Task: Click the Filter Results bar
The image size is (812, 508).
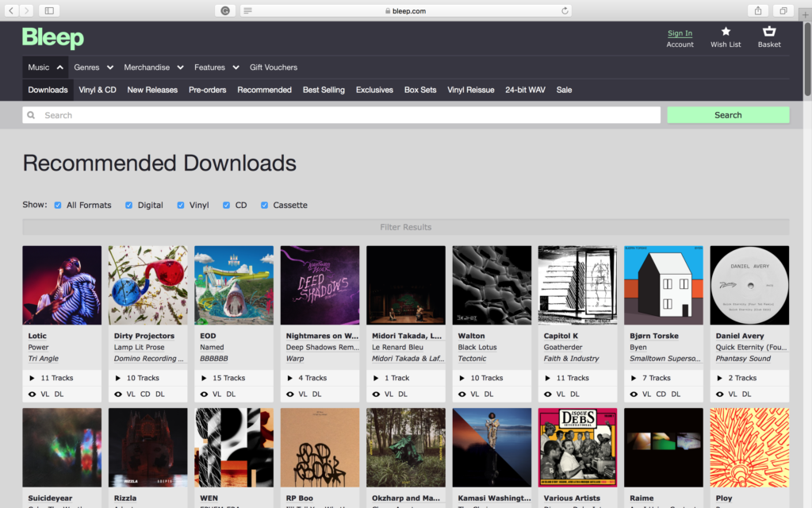Action: (406, 227)
